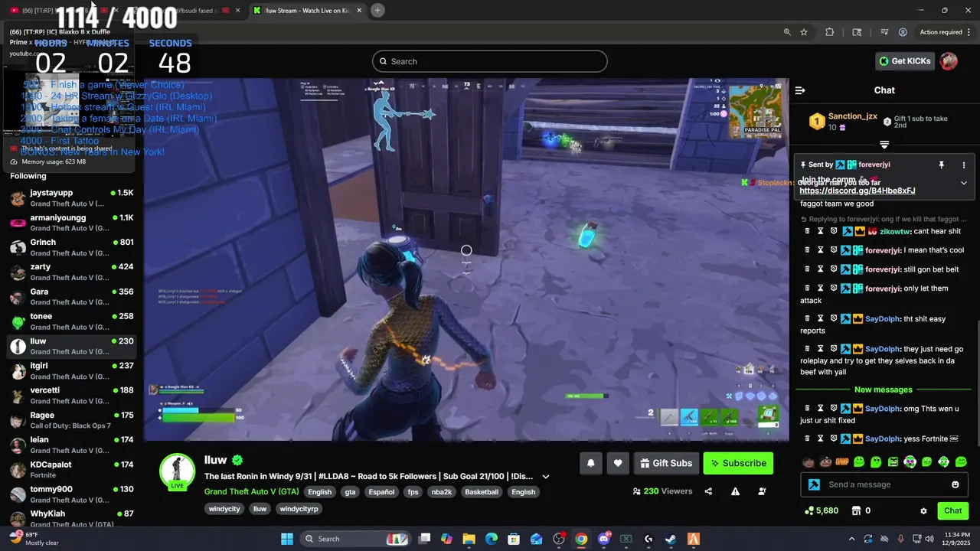Image resolution: width=980 pixels, height=551 pixels.
Task: Open the Grand Theft Auto V (GTA) category link
Action: click(252, 491)
